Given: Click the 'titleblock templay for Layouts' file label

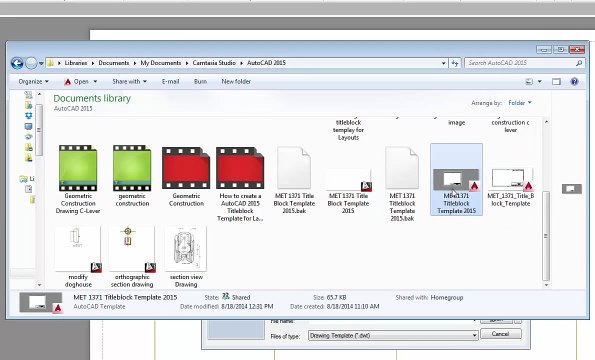Looking at the screenshot, I should [x=348, y=130].
